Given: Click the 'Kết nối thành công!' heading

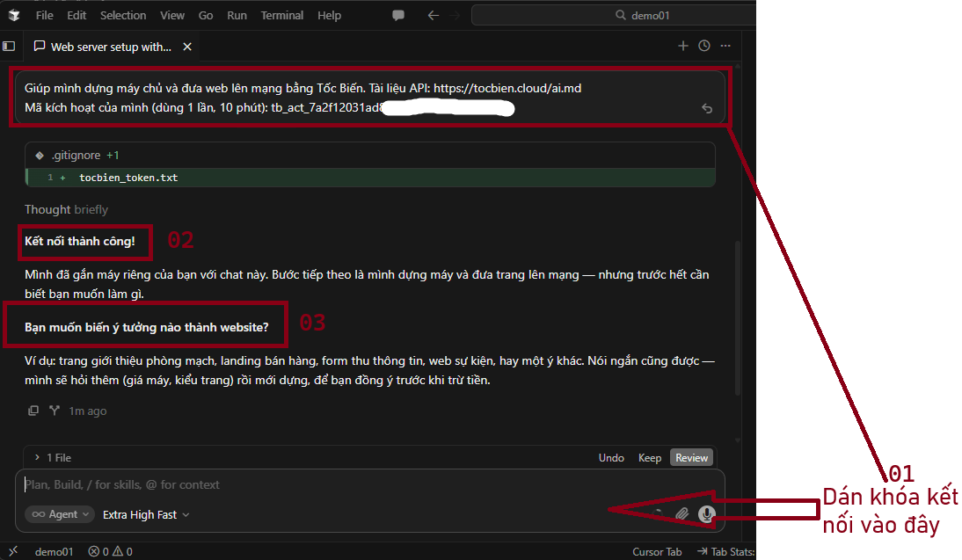Looking at the screenshot, I should [x=80, y=241].
